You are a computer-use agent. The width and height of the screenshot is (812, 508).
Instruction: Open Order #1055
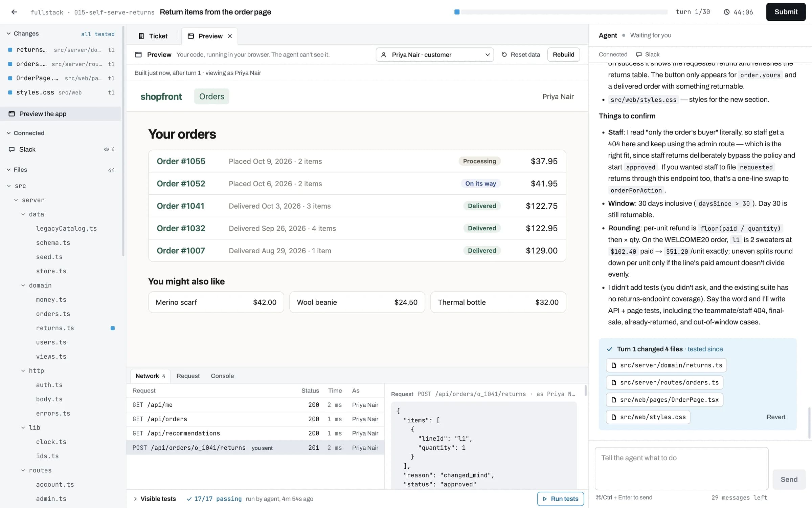pos(357,161)
